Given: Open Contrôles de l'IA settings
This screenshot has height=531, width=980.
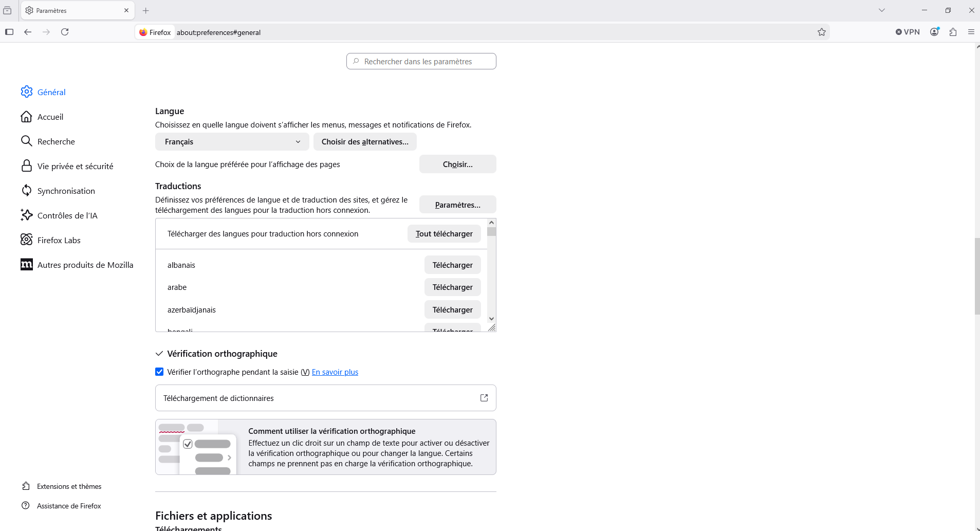Looking at the screenshot, I should [67, 215].
